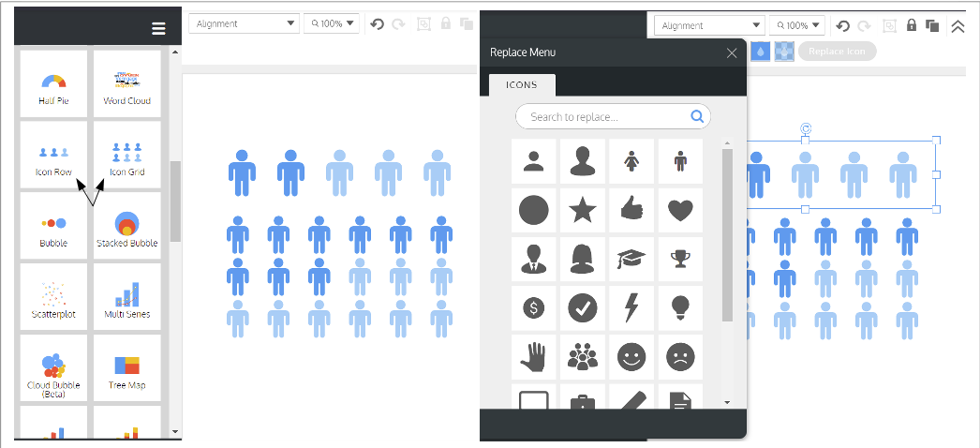Close the Replace Menu panel
This screenshot has height=448, width=980.
pos(732,53)
